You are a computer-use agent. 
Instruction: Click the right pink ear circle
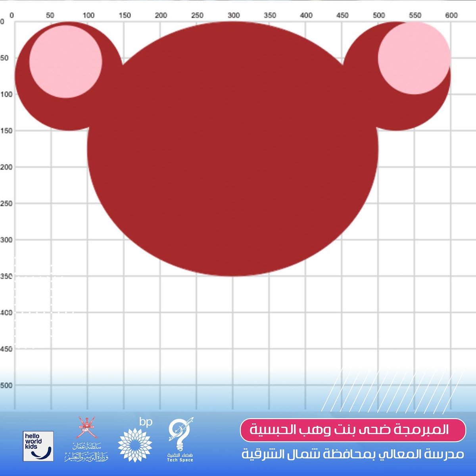click(x=414, y=58)
